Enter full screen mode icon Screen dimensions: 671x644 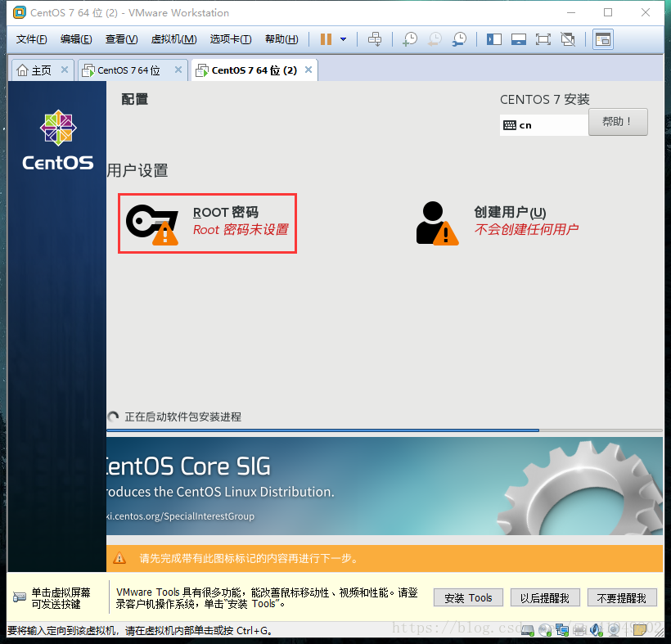(543, 39)
